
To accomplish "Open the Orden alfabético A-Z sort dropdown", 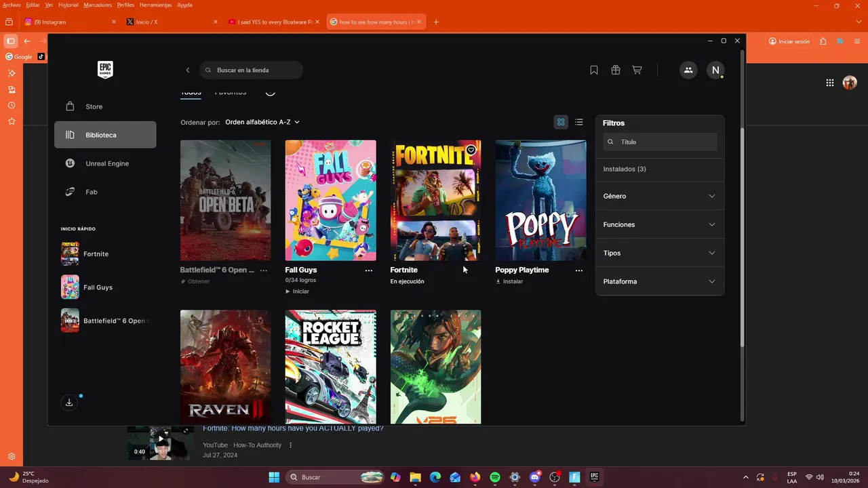I will pyautogui.click(x=262, y=122).
